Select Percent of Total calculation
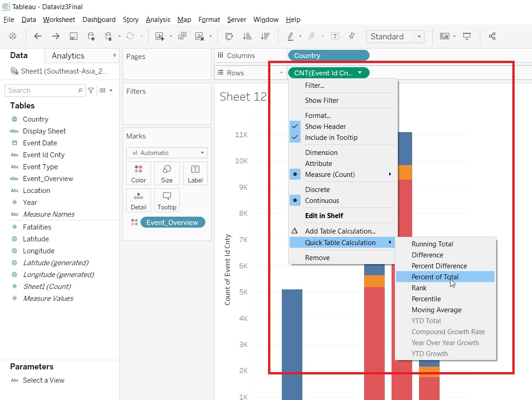 pyautogui.click(x=435, y=277)
